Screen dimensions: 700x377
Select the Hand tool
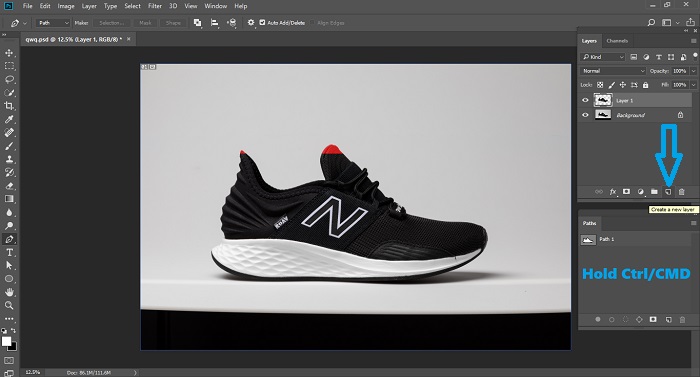9,292
